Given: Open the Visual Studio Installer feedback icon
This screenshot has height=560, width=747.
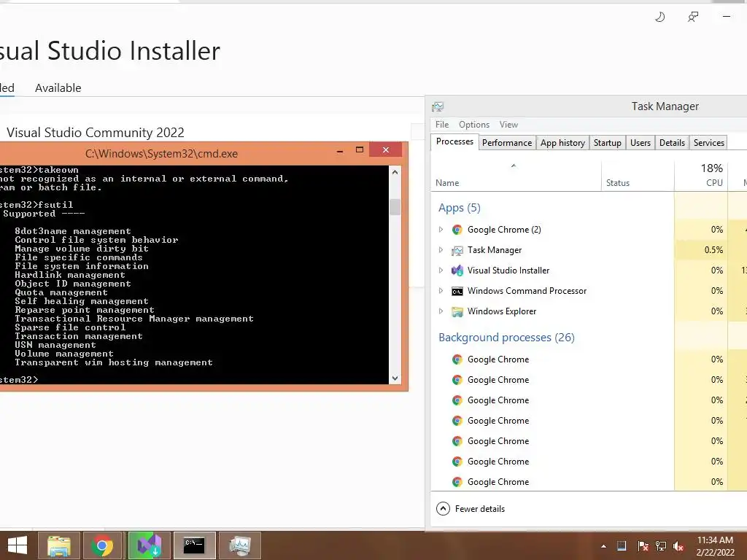Looking at the screenshot, I should (x=693, y=17).
